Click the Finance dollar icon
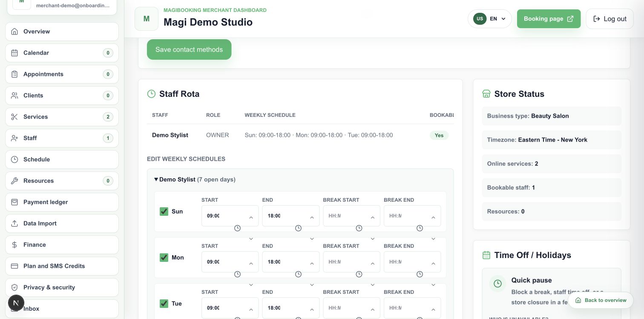 (x=14, y=245)
